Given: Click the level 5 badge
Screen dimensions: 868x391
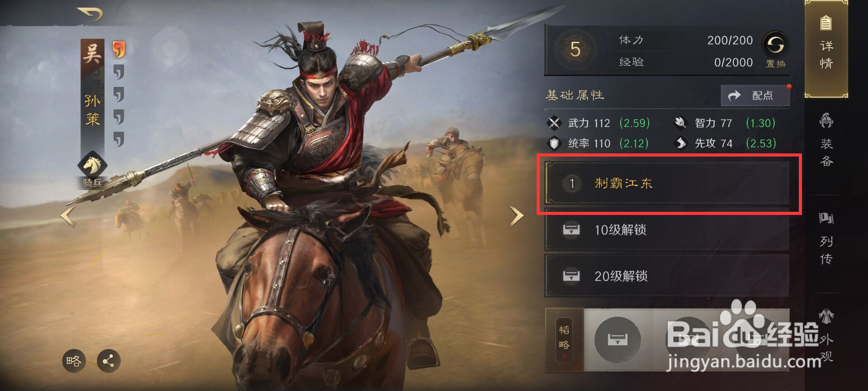Looking at the screenshot, I should [x=575, y=49].
